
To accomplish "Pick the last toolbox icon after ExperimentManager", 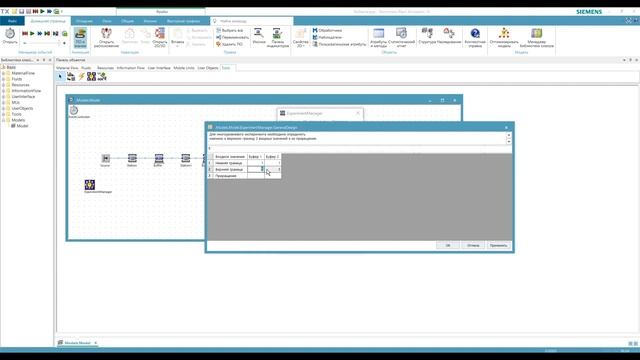I will coord(102,76).
